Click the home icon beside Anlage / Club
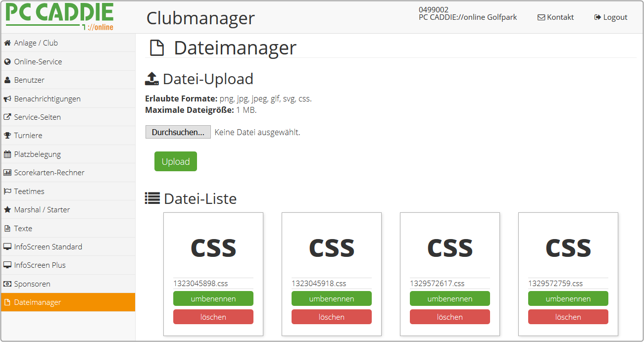This screenshot has height=342, width=644. click(7, 43)
